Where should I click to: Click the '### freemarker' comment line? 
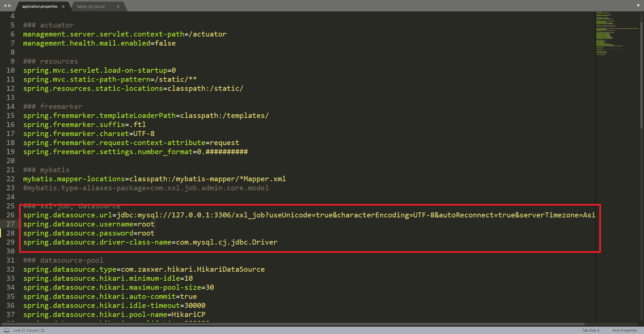pos(53,107)
